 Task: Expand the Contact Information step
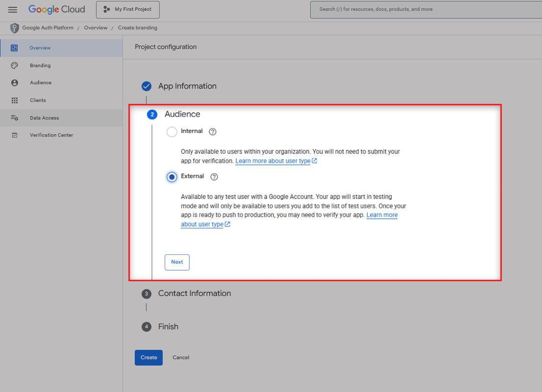point(194,294)
